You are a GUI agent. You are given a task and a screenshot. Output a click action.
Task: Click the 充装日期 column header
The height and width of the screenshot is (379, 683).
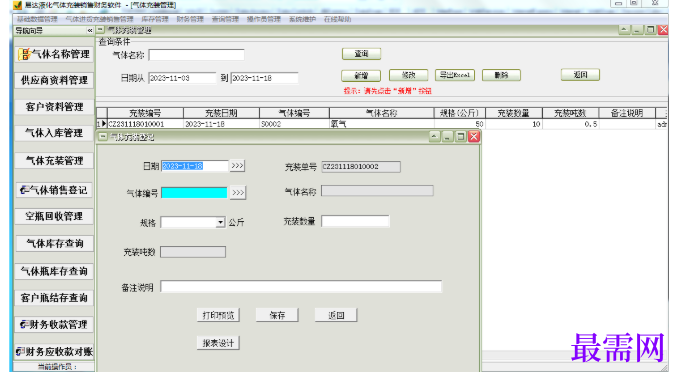[x=221, y=113]
